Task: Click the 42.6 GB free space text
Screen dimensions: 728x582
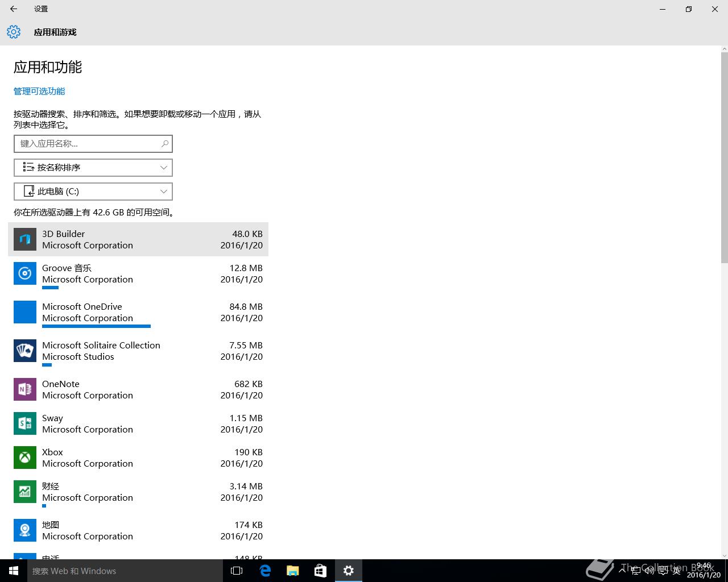Action: pos(94,212)
